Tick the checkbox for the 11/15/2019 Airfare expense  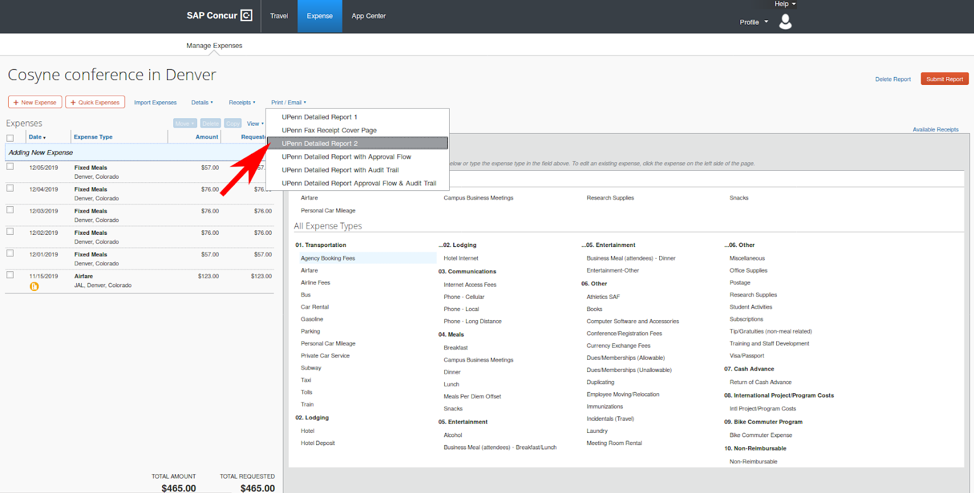tap(10, 275)
